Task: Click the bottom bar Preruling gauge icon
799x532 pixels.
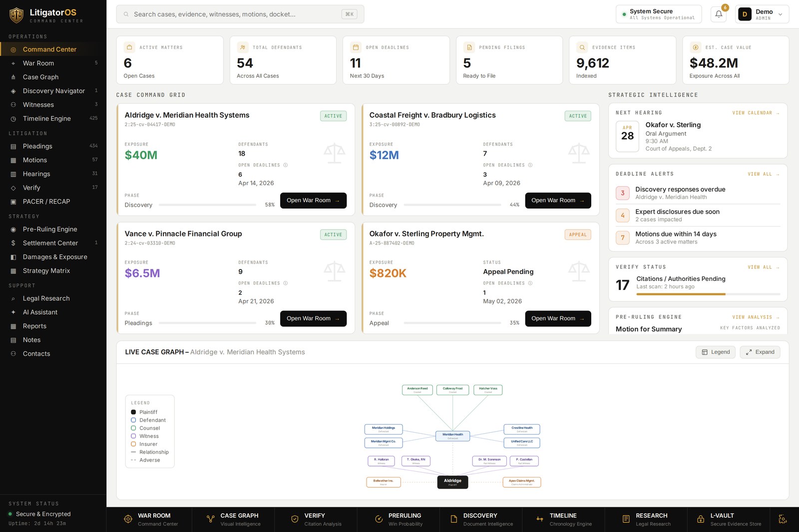Action: coord(379,519)
